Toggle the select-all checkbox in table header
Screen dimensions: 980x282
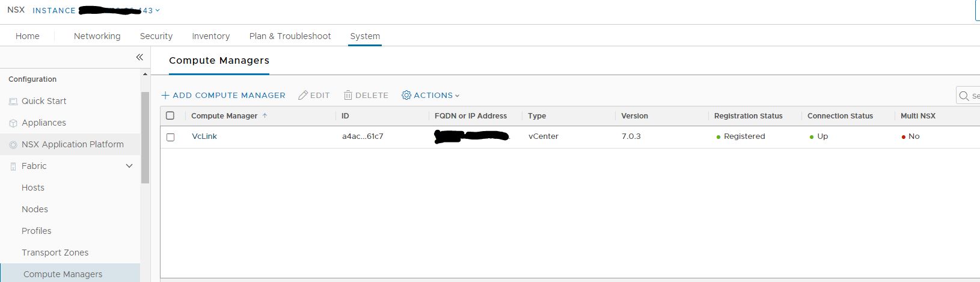click(170, 115)
